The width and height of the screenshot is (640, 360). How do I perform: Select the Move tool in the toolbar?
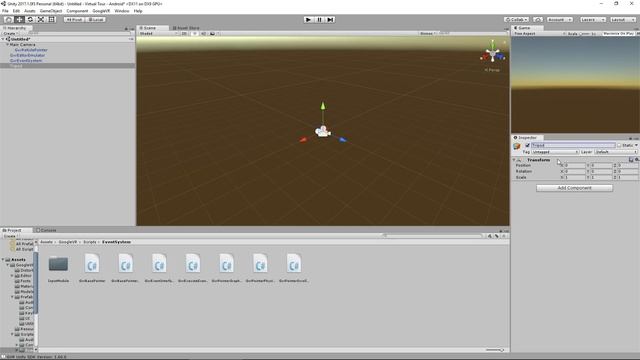(x=19, y=20)
